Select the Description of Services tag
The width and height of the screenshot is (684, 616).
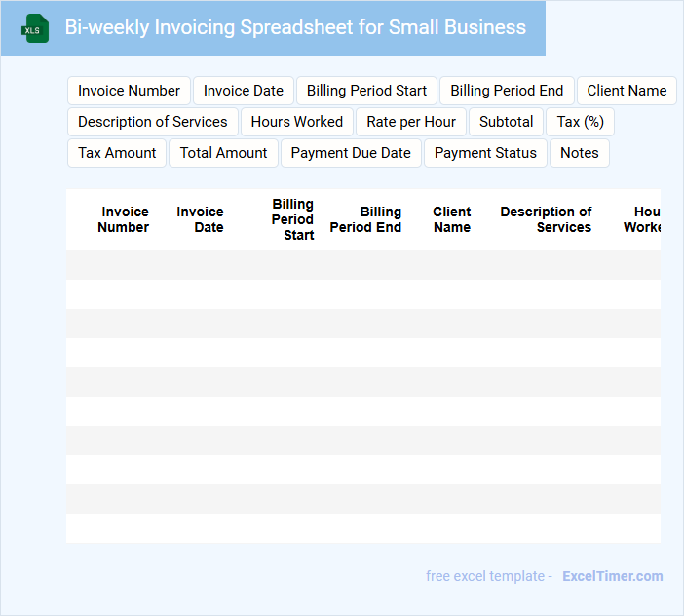click(153, 122)
